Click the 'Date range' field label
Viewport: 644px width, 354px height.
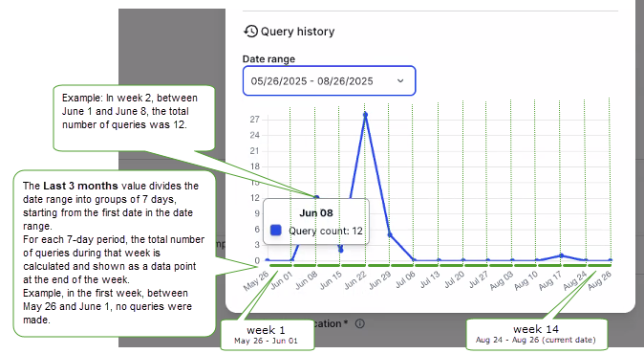268,58
